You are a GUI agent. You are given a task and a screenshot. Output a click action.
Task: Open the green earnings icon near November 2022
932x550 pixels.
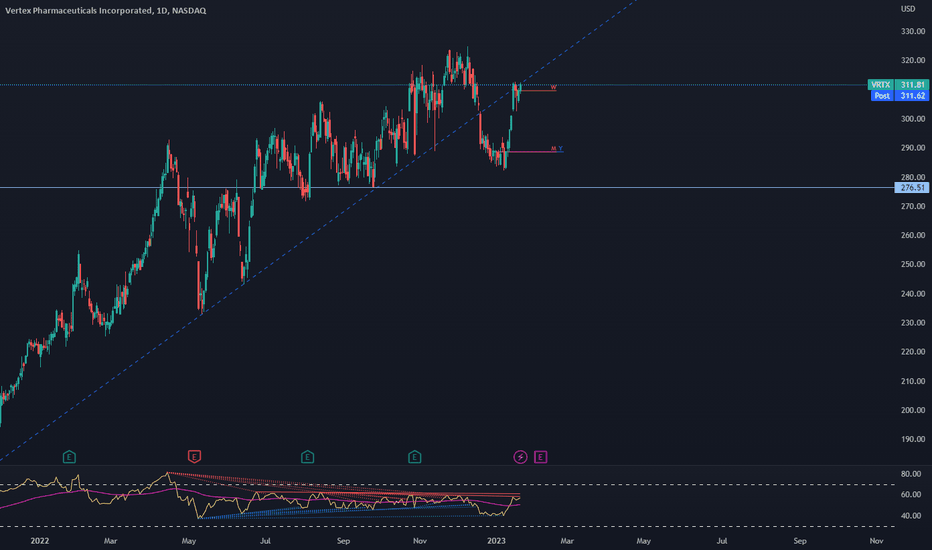[414, 457]
